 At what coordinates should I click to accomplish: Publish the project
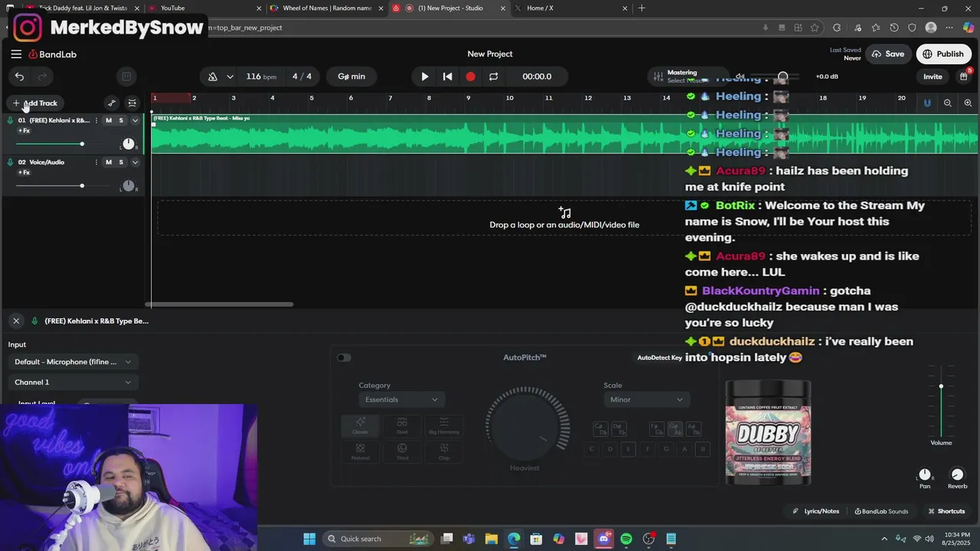943,54
